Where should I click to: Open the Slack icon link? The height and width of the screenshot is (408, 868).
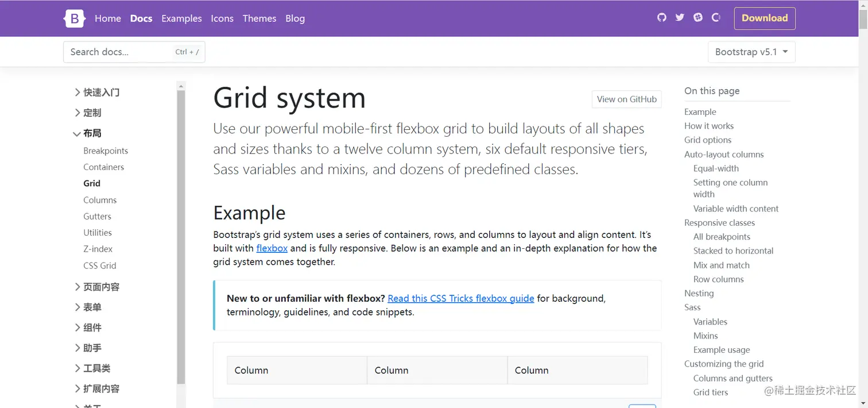click(x=698, y=18)
